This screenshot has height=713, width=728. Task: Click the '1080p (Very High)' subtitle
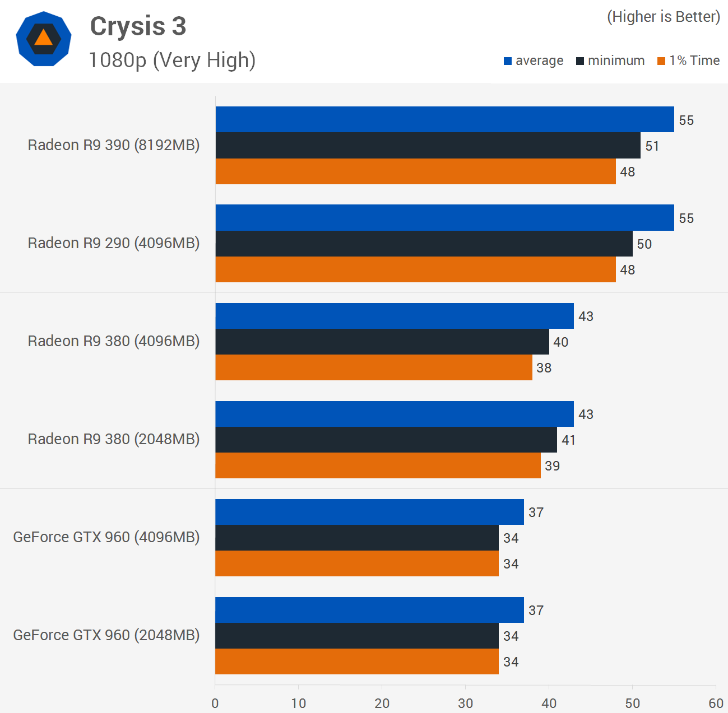172,60
